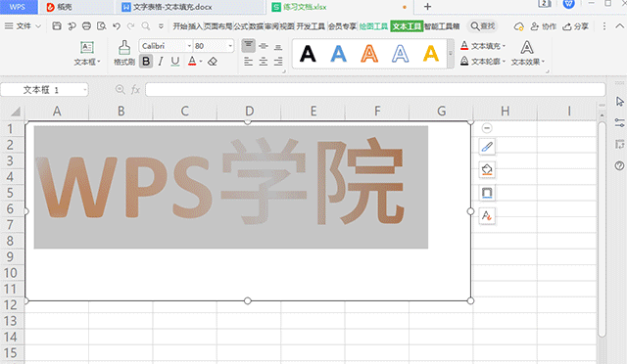The height and width of the screenshot is (364, 627).
Task: Toggle bold formatting
Action: (x=146, y=62)
